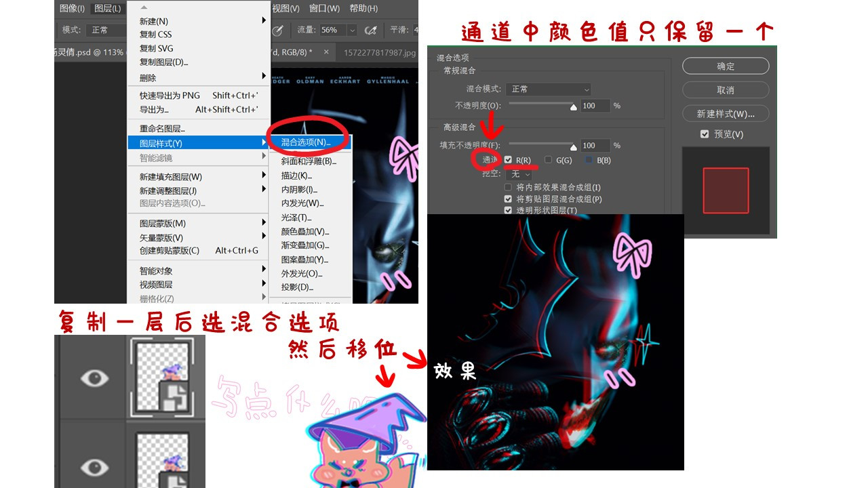Open the 混合模式 blend mode dropdown

click(x=549, y=89)
